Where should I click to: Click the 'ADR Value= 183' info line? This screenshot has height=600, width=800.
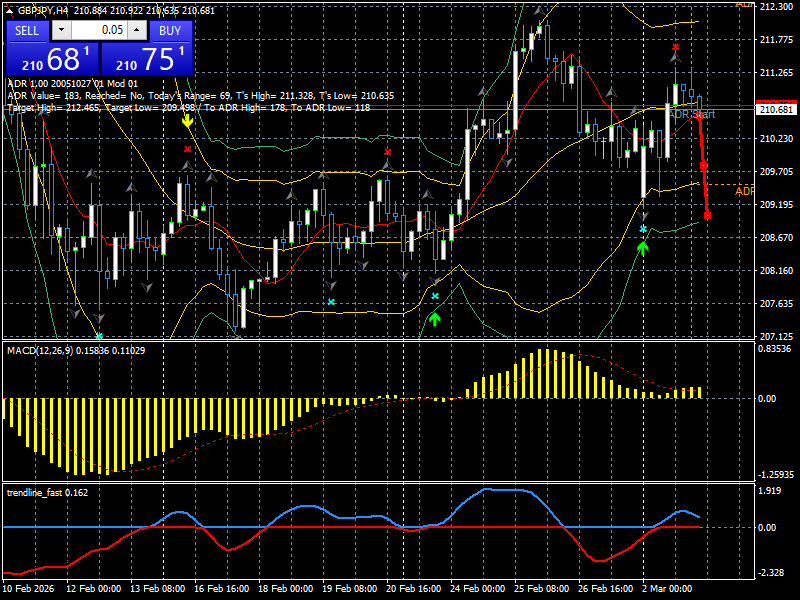(x=201, y=96)
